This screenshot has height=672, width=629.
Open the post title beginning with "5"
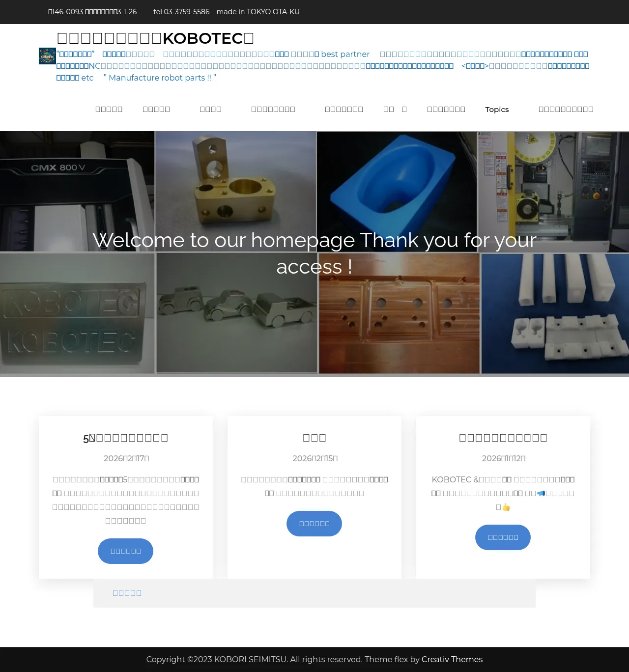point(126,438)
